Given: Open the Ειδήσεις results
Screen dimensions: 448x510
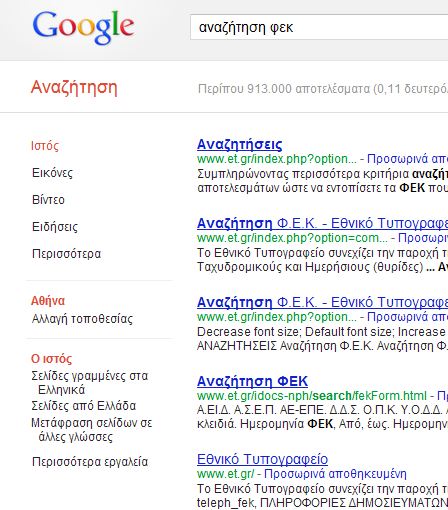Looking at the screenshot, I should click(55, 227).
